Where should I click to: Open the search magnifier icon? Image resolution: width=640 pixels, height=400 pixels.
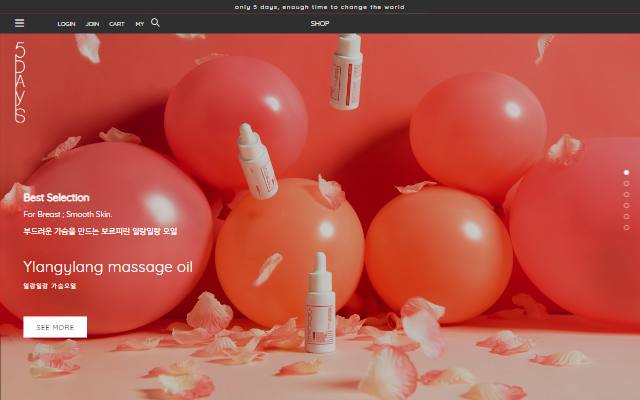pos(155,22)
